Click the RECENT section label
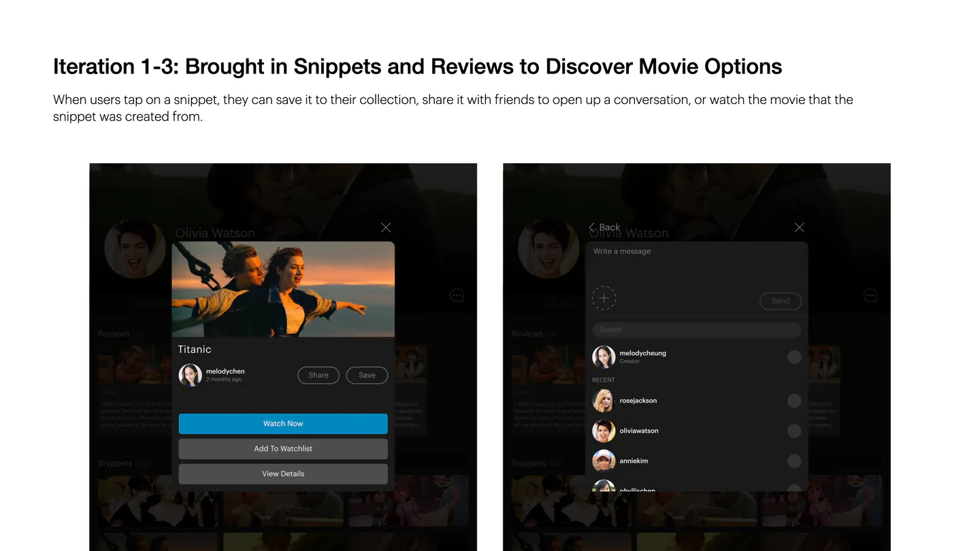This screenshot has height=551, width=980. [604, 380]
